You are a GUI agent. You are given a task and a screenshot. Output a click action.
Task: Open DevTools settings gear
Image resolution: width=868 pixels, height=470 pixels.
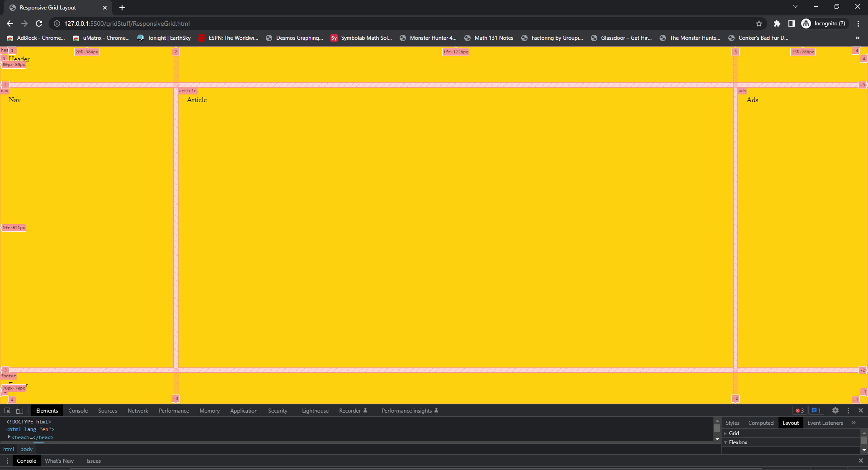click(x=835, y=410)
